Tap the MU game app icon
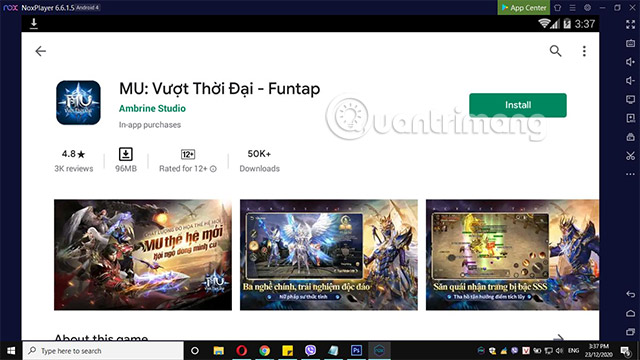Viewport: 640px width, 360px height. pyautogui.click(x=78, y=102)
